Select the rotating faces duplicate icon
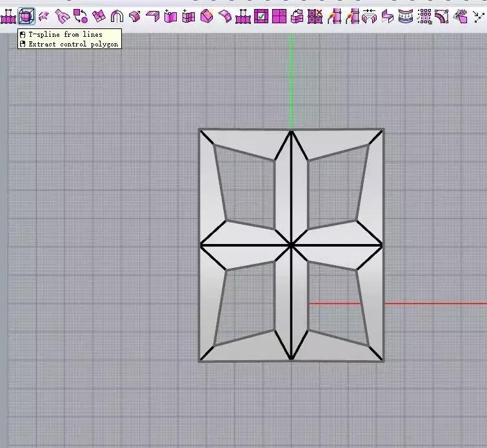The image size is (487, 448). pos(297,16)
